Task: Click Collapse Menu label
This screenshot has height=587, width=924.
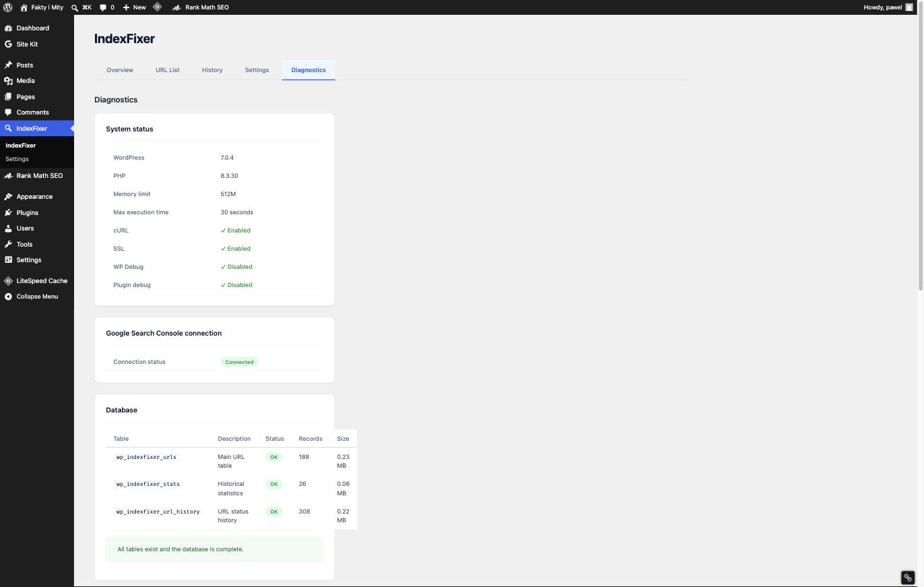Action: coord(37,297)
